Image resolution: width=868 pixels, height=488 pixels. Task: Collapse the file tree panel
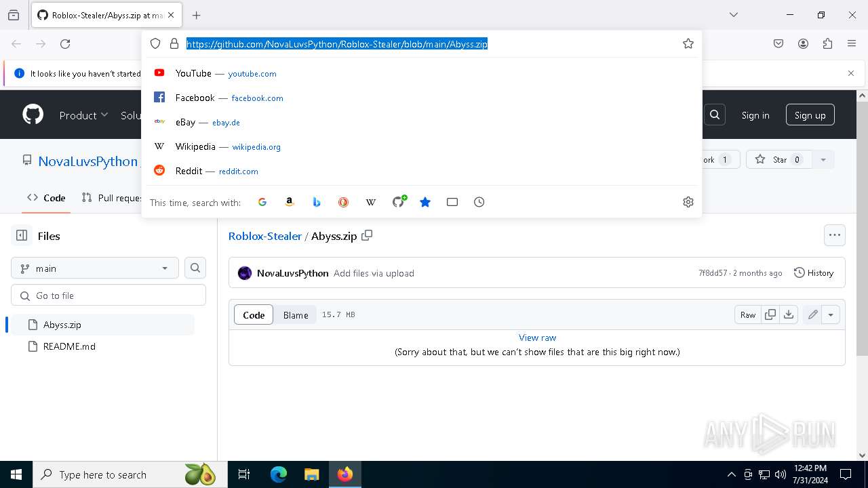pos(22,236)
